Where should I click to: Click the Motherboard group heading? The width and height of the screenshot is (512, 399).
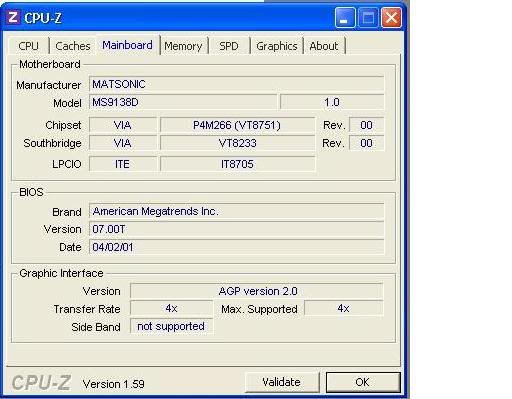click(50, 64)
